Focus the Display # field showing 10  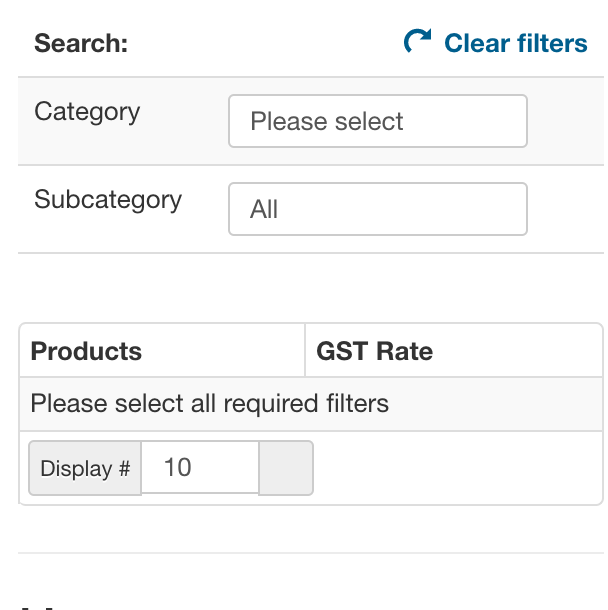pos(200,467)
